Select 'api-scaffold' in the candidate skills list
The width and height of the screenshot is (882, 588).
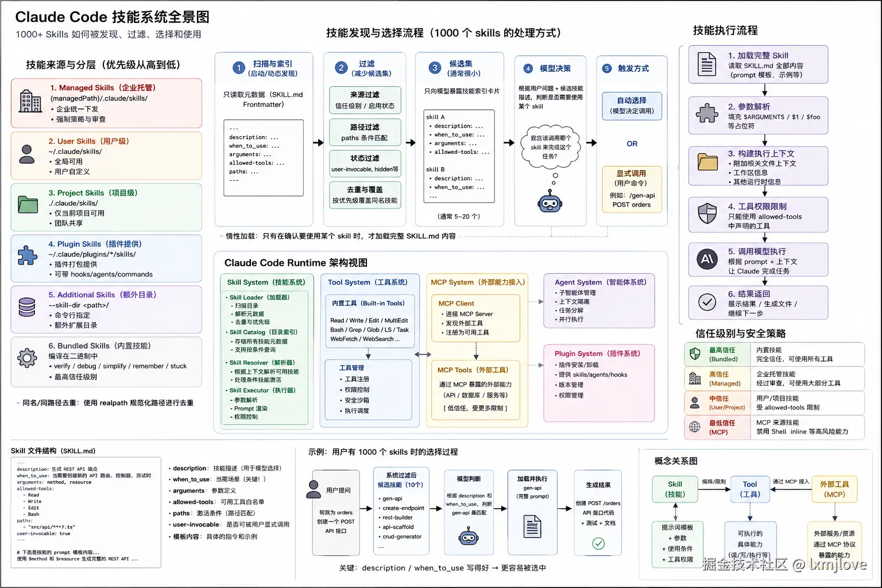[x=398, y=527]
